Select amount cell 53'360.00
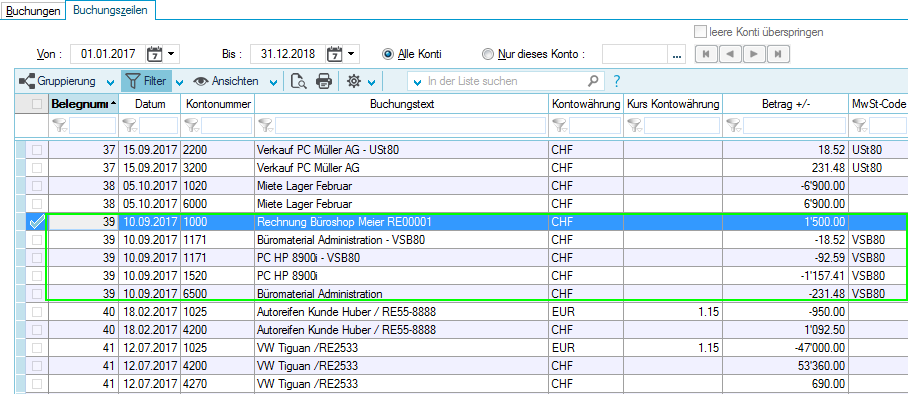Viewport: 908px width, 394px height. pyautogui.click(x=786, y=366)
